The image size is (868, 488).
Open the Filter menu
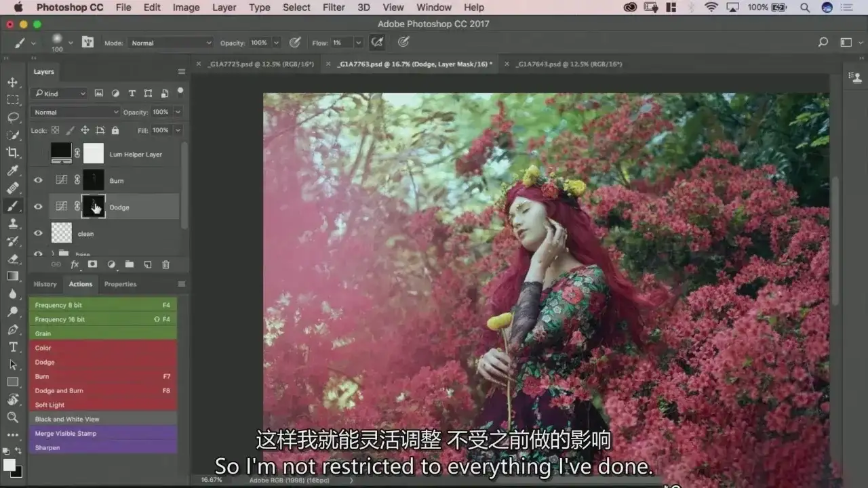[x=334, y=7]
